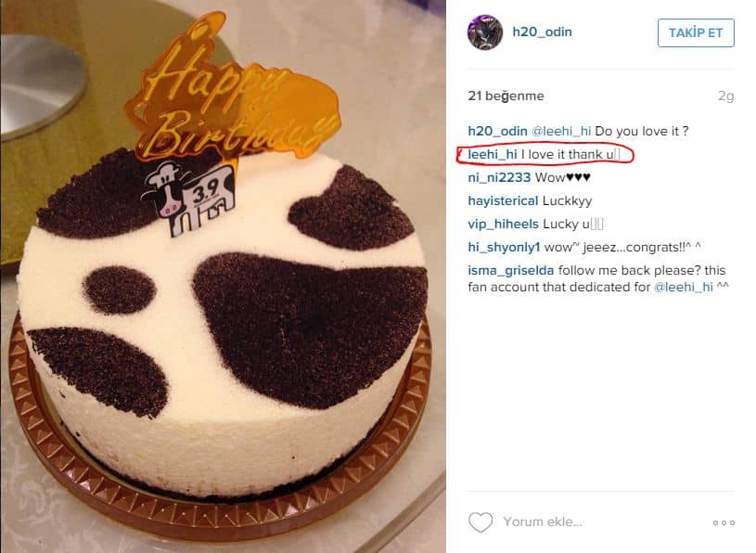This screenshot has width=756, height=553.
Task: Open the hayisterical commenter profile
Action: pyautogui.click(x=503, y=200)
